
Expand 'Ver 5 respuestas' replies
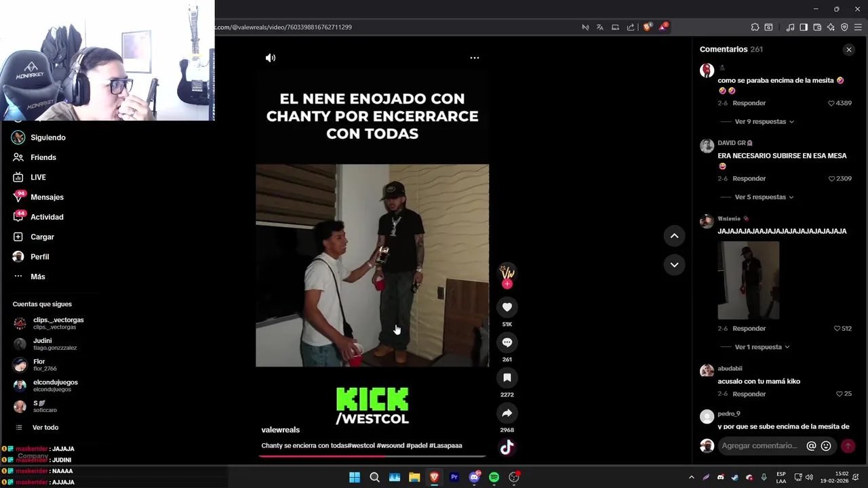point(764,197)
